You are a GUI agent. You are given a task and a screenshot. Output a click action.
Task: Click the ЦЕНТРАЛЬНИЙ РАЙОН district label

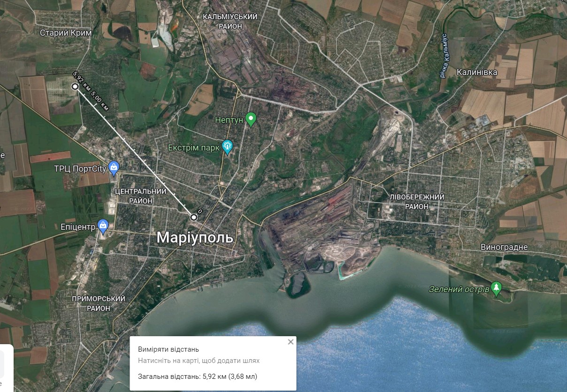point(141,196)
